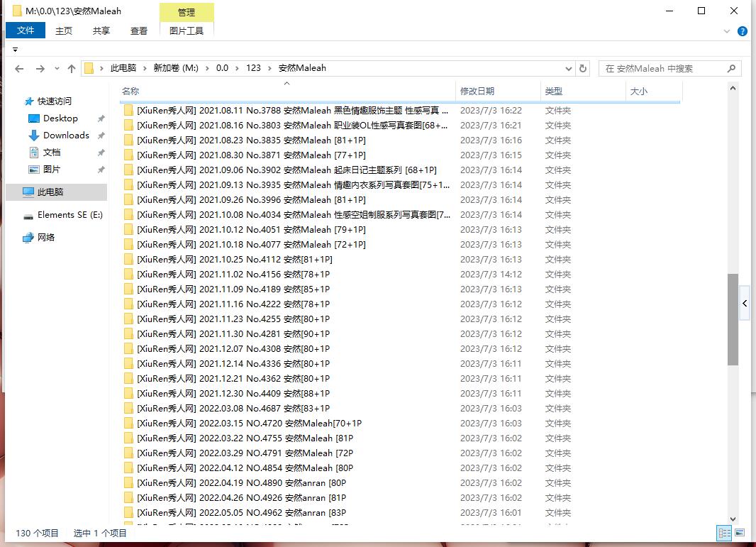This screenshot has height=547, width=756.
Task: Select folder NO.4962 dated 2022.05.05
Action: tap(400, 513)
